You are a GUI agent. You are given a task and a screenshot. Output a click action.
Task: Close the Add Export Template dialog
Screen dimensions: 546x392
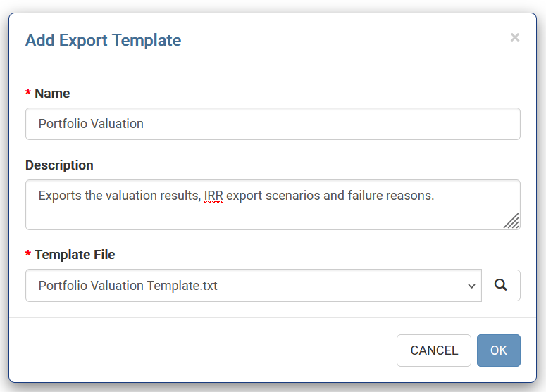[515, 38]
